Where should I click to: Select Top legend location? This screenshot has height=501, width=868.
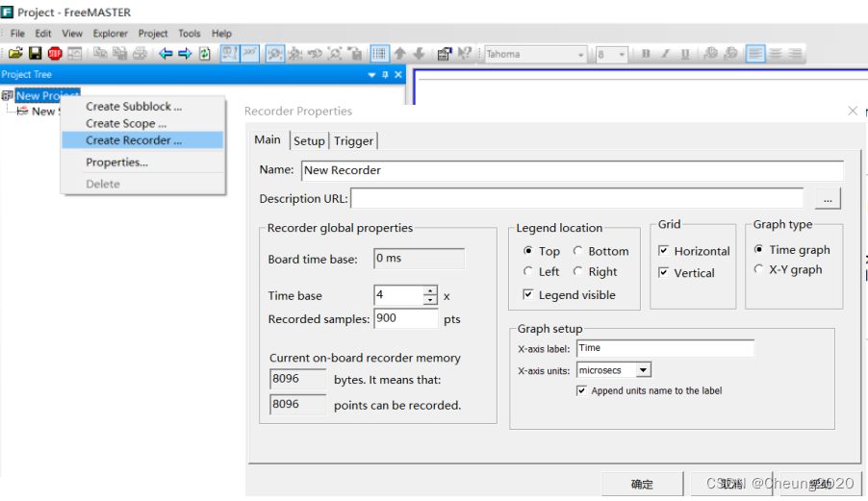(x=528, y=251)
